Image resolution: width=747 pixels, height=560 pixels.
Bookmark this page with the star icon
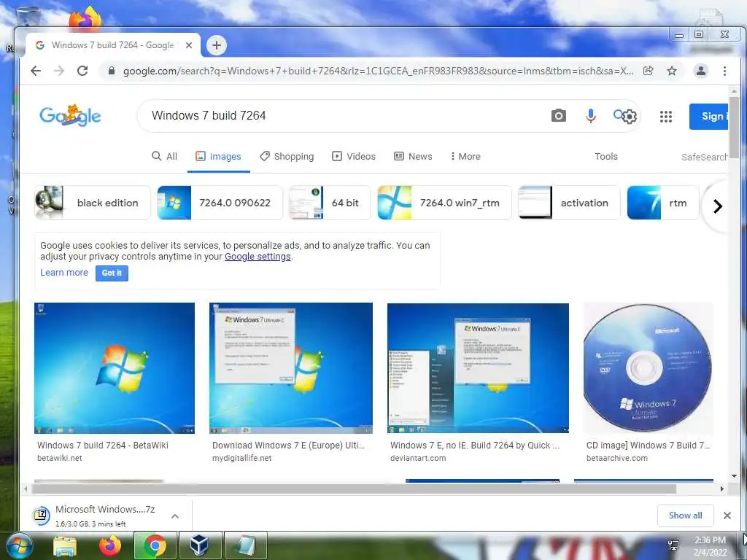672,71
